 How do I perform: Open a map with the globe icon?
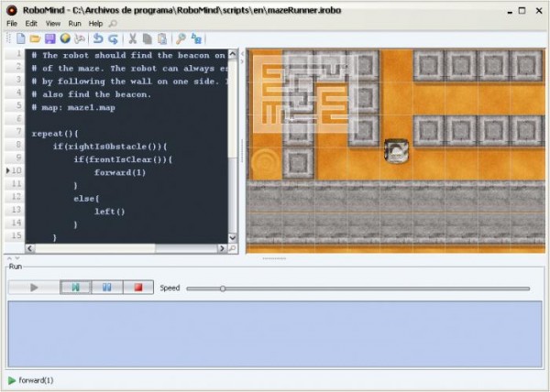pyautogui.click(x=65, y=38)
